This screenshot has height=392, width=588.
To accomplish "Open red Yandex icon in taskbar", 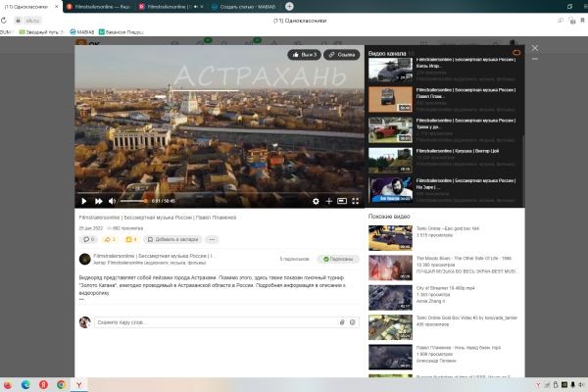I will (43, 385).
